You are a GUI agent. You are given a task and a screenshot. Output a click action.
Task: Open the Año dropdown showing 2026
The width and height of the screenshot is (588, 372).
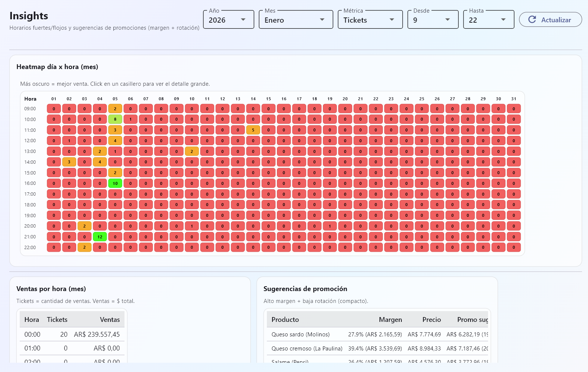tap(228, 20)
